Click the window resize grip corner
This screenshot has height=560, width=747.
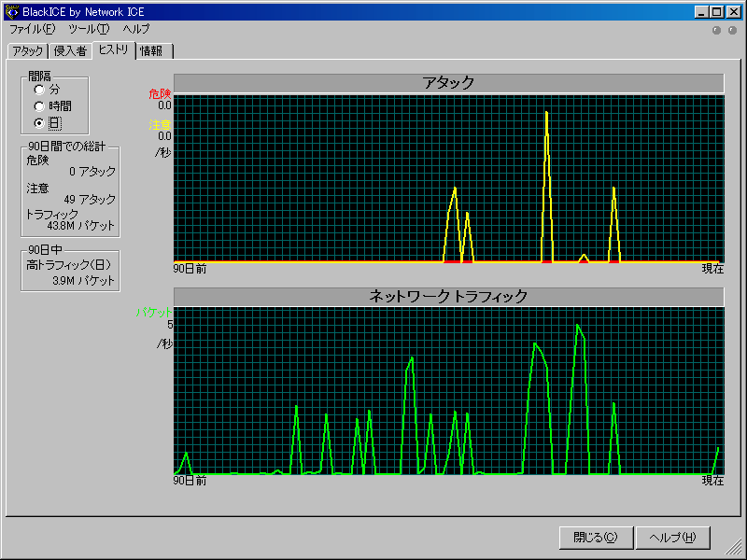[x=735, y=548]
